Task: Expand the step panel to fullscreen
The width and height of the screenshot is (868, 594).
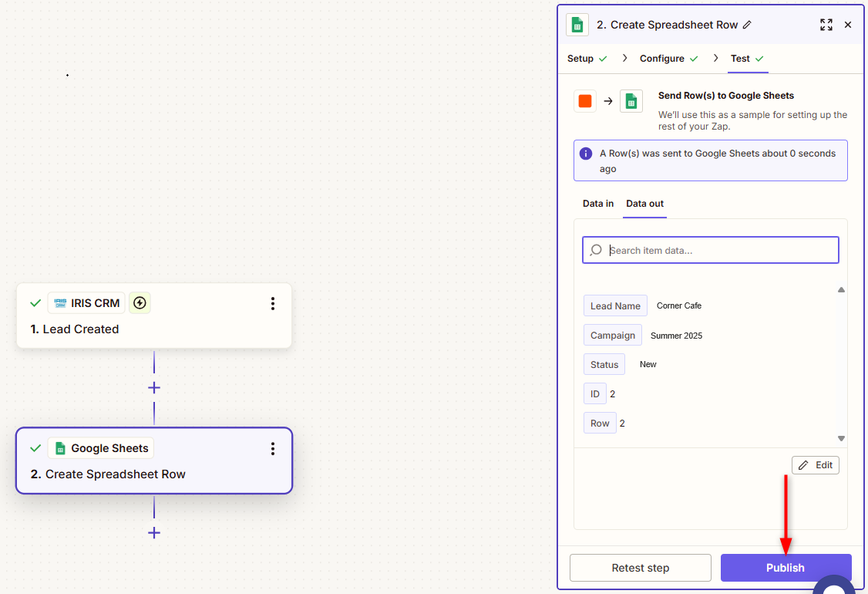Action: (826, 25)
